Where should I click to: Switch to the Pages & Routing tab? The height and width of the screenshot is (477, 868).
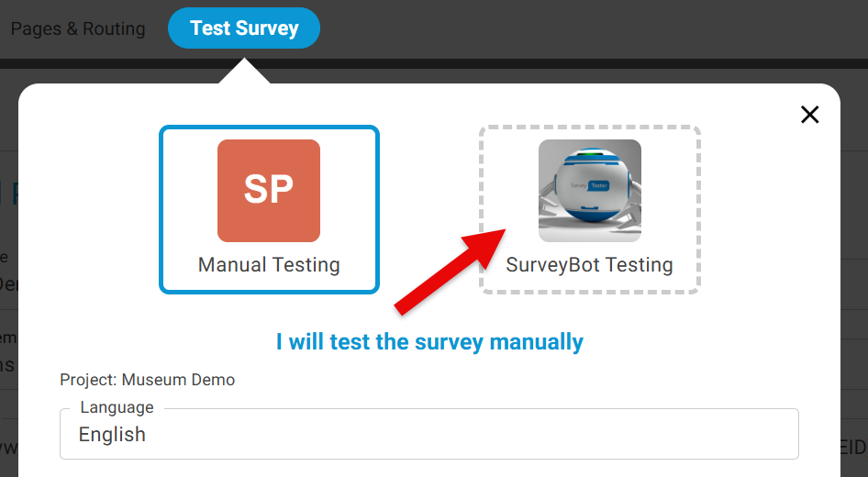tap(78, 28)
